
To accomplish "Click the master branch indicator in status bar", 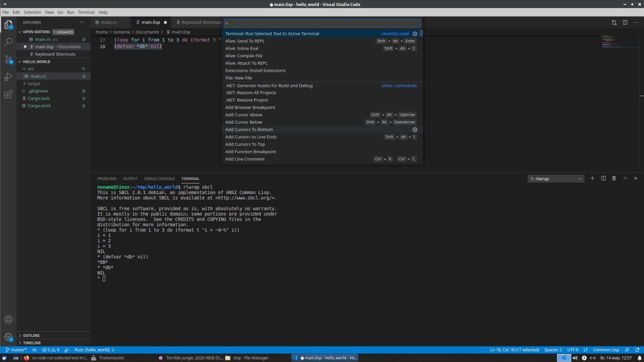I will click(16, 350).
